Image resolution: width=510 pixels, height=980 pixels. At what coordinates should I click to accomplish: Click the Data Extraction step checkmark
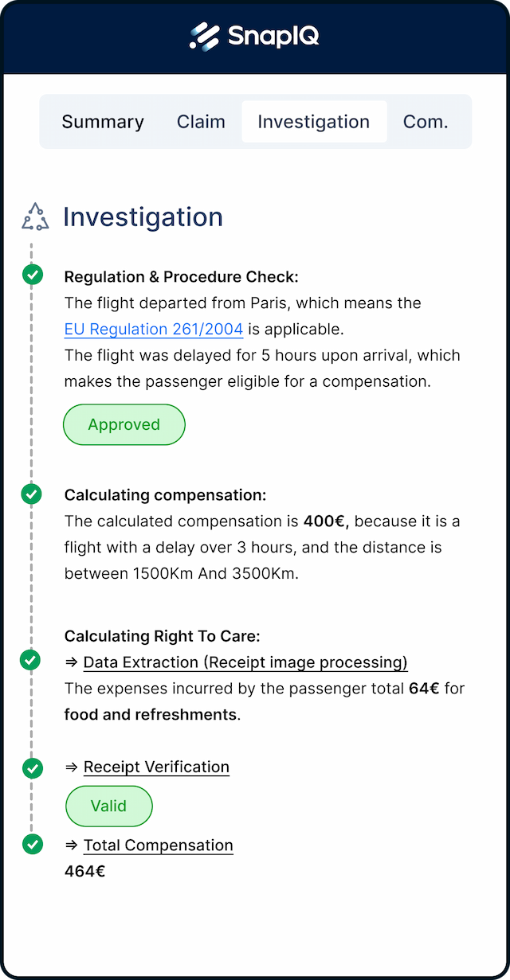coord(29,660)
